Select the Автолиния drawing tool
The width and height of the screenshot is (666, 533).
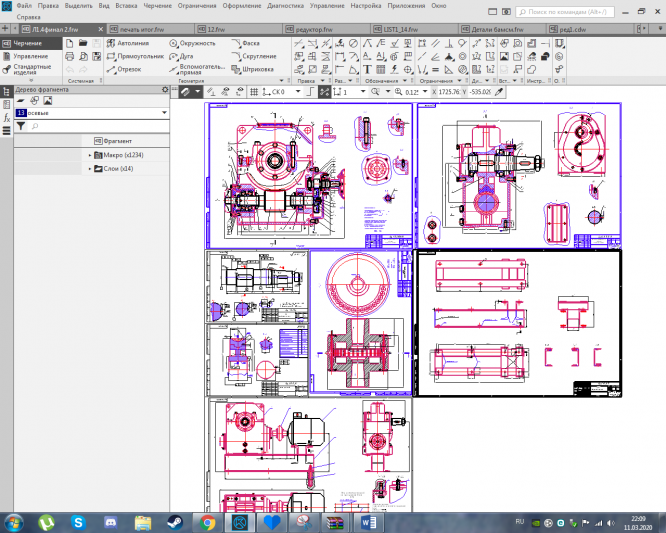click(131, 44)
